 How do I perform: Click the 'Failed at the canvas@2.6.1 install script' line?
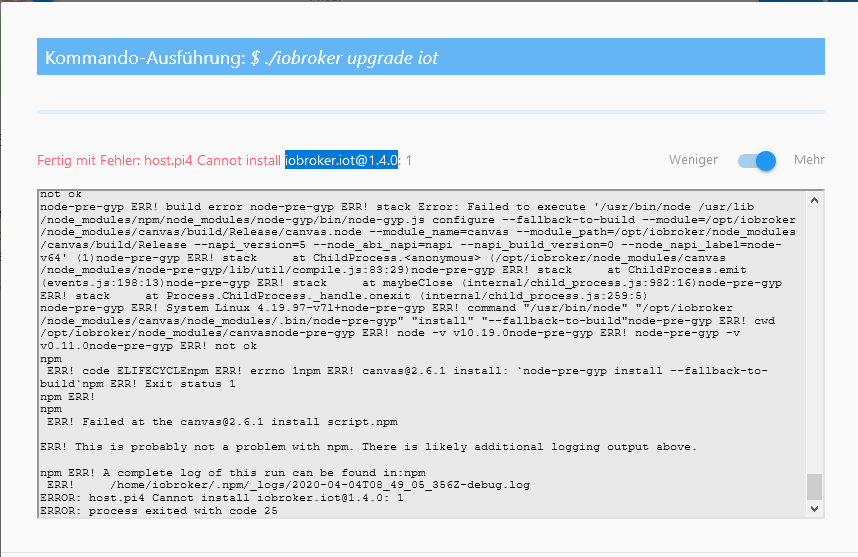(x=222, y=422)
